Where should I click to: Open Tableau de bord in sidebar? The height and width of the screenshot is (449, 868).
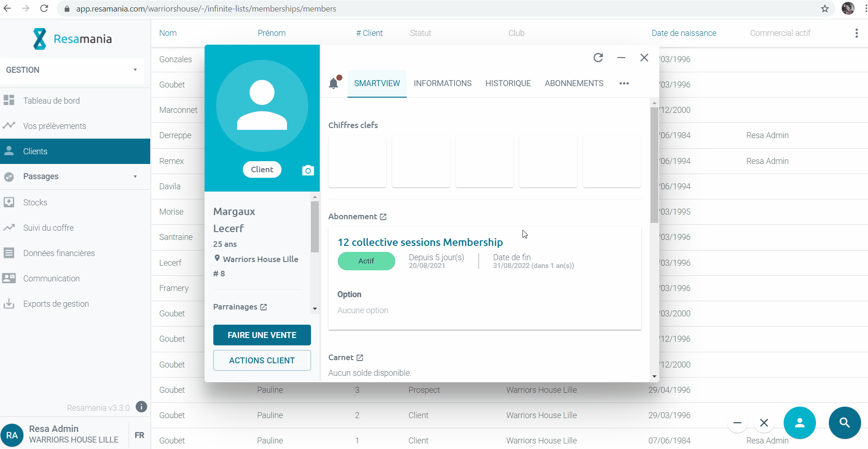(x=51, y=101)
